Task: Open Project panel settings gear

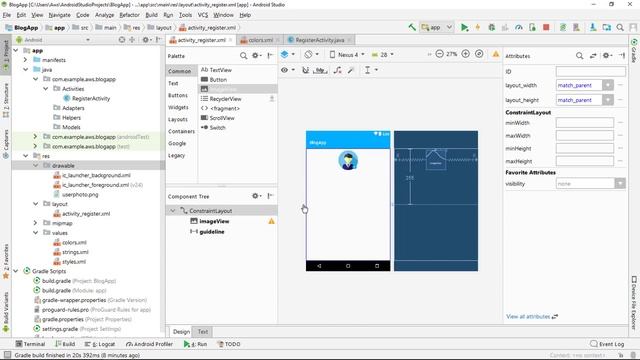Action: point(146,40)
